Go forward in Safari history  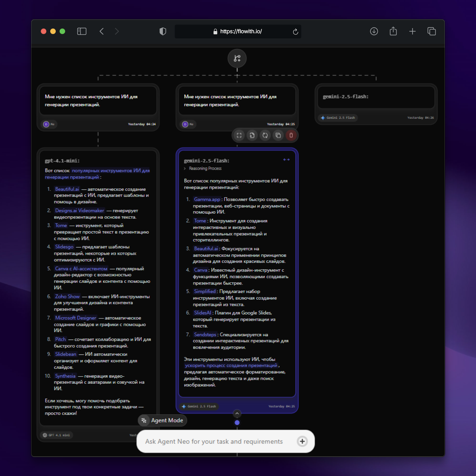pyautogui.click(x=117, y=31)
